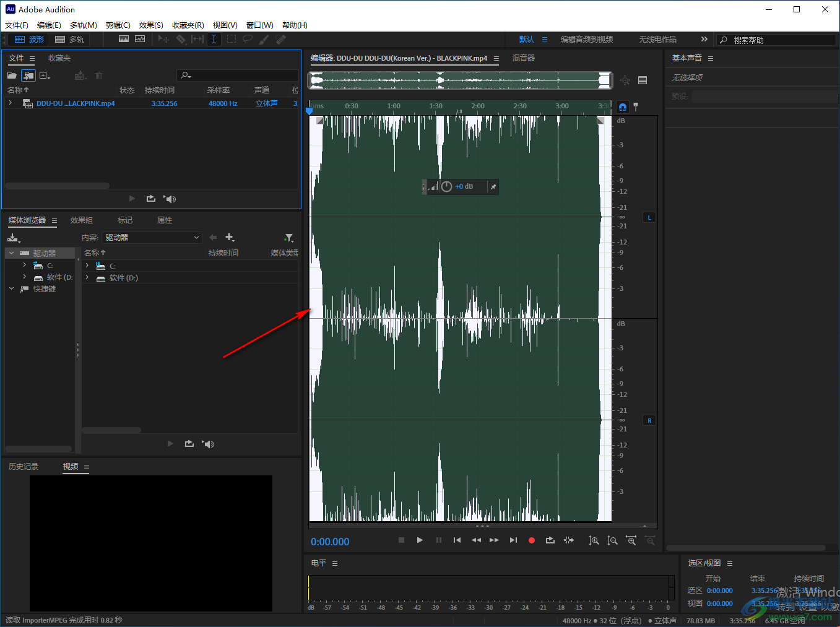This screenshot has height=627, width=840.
Task: Select 无线电作品 workspace
Action: pyautogui.click(x=658, y=39)
